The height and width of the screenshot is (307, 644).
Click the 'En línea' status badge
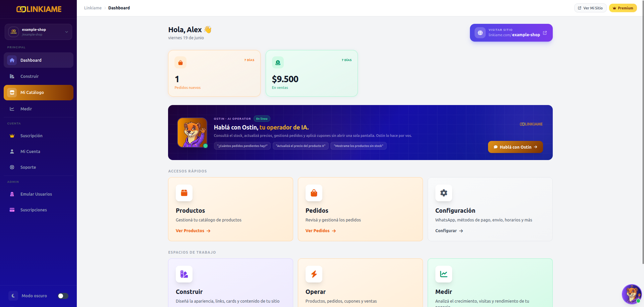(x=262, y=119)
